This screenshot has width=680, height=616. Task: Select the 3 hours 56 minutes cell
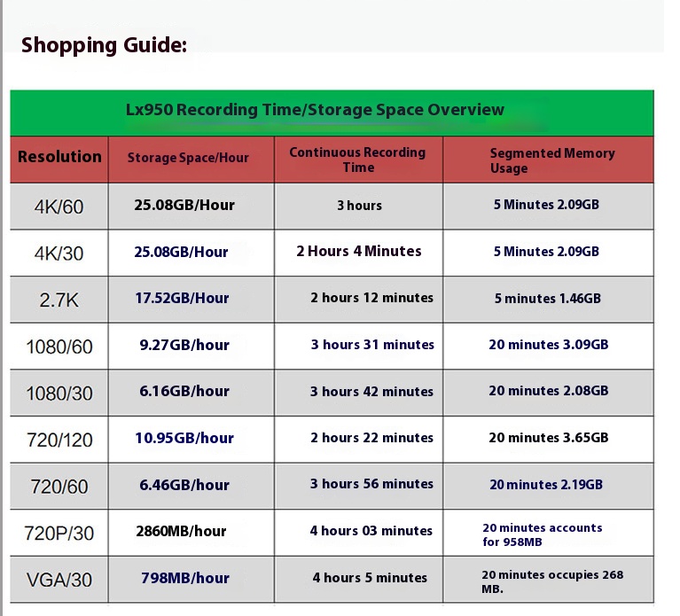[372, 484]
